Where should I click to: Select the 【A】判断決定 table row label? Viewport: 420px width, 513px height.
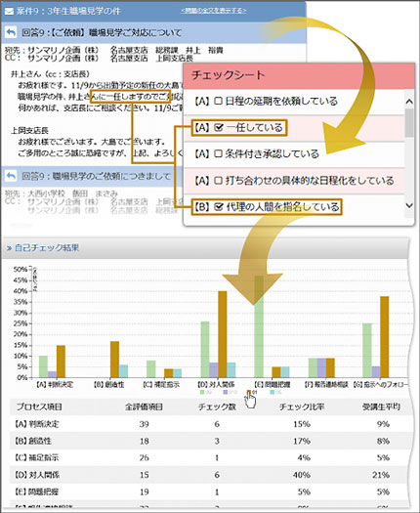pos(36,424)
